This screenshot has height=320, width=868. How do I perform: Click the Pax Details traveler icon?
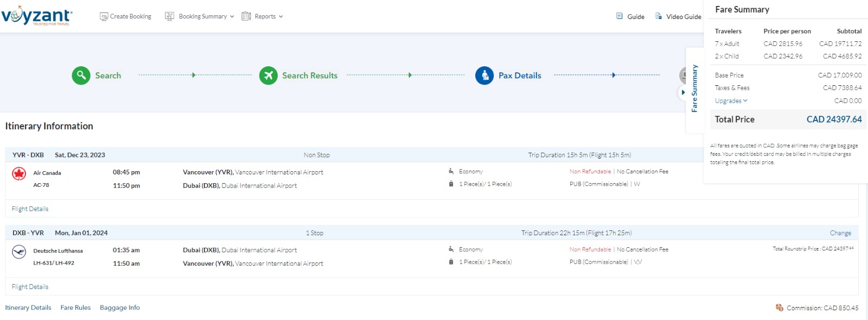[x=484, y=76]
